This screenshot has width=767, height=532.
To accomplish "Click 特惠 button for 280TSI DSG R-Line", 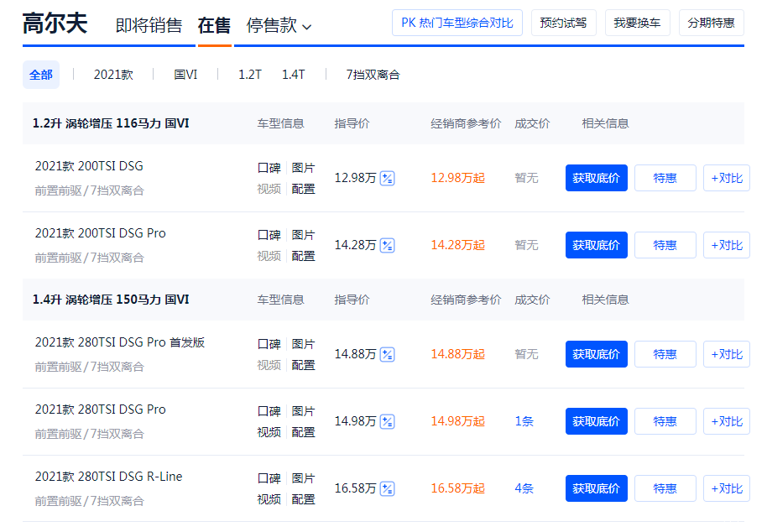I will (x=665, y=488).
